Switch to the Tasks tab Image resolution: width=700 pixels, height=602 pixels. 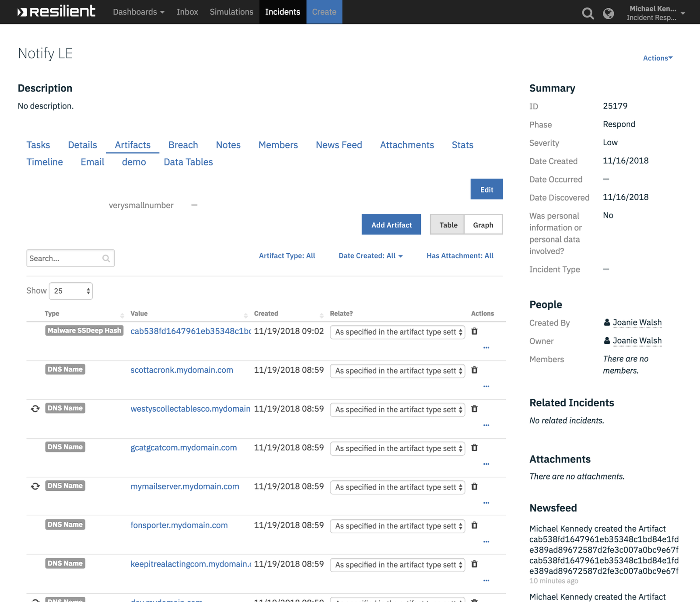tap(38, 145)
